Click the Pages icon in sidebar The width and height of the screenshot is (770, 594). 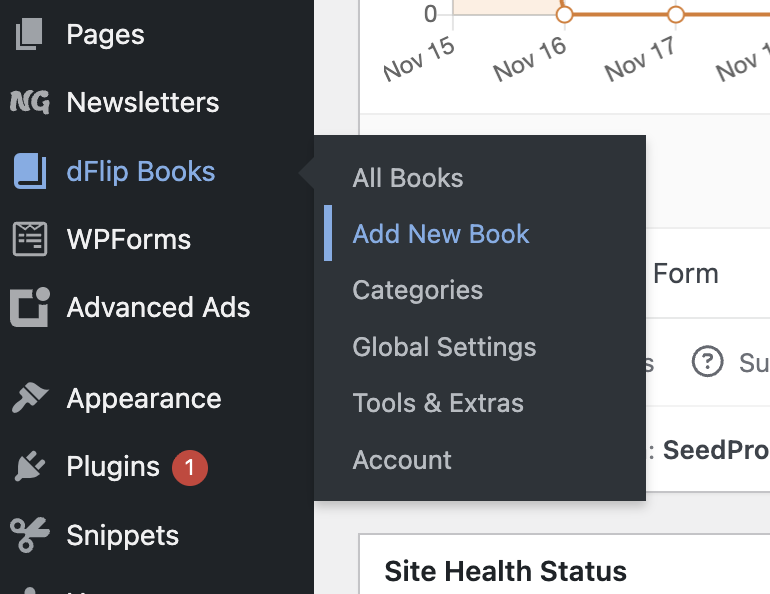[x=29, y=35]
